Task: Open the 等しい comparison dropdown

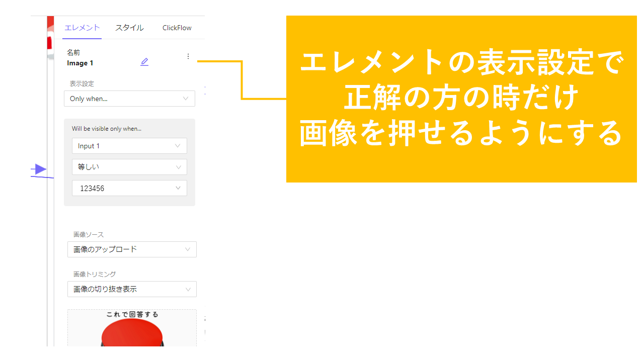Action: click(129, 167)
